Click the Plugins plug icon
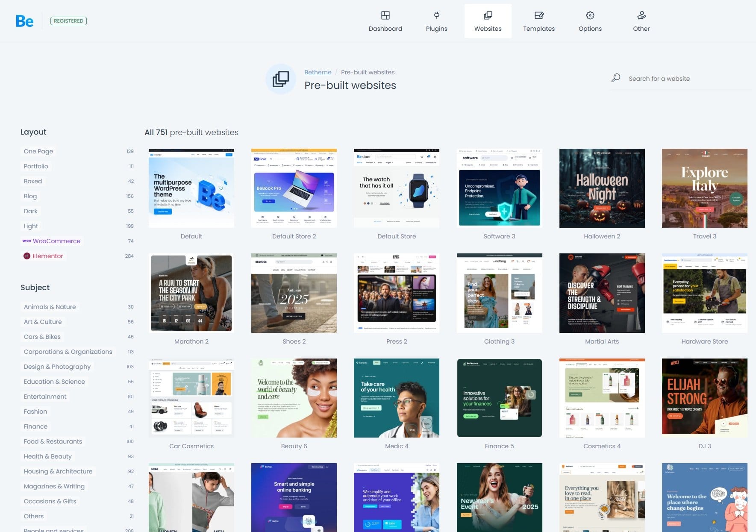 tap(436, 15)
